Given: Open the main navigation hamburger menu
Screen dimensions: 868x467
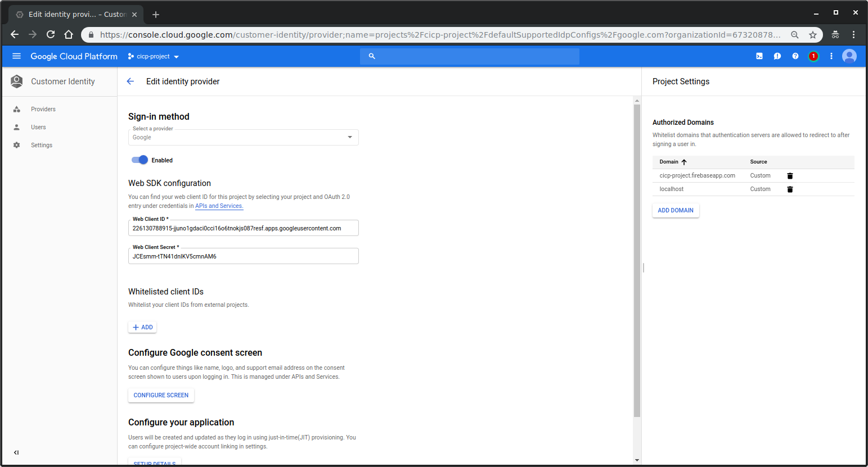Looking at the screenshot, I should 16,56.
